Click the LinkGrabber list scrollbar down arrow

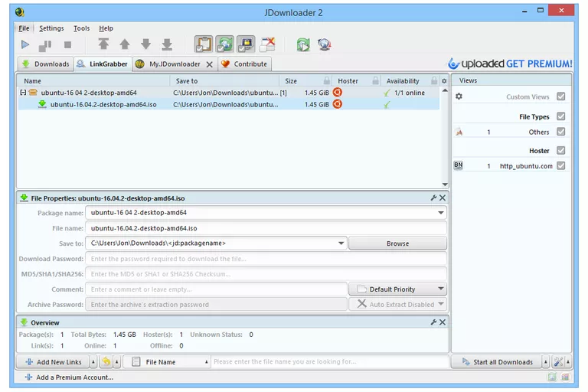(x=445, y=185)
